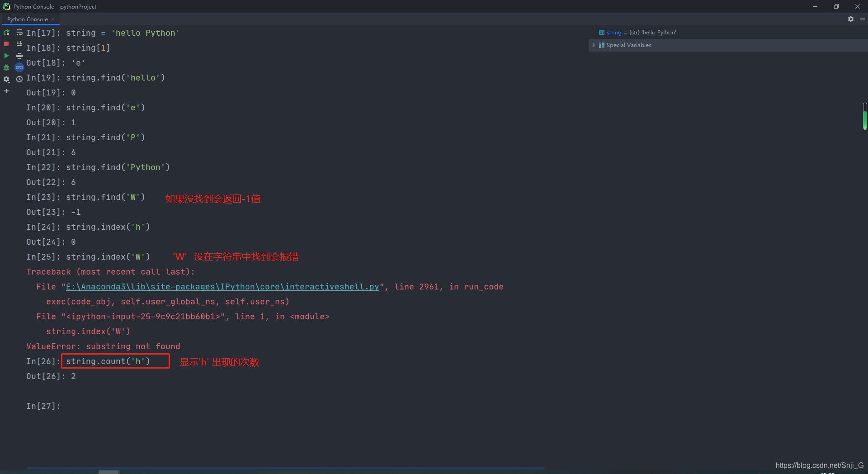Hide the tool window with the minus icon
This screenshot has width=868, height=474.
(862, 19)
